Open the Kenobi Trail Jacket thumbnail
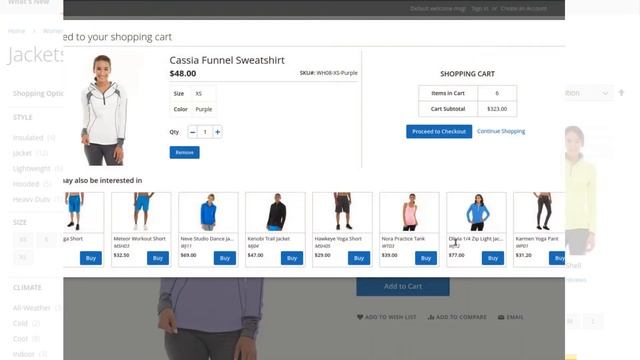The width and height of the screenshot is (640, 360). 275,212
